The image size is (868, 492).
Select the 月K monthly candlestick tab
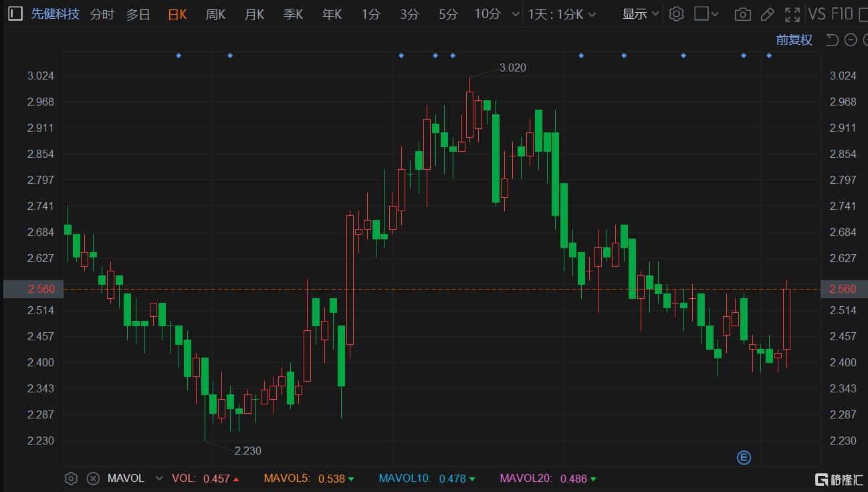tap(254, 14)
